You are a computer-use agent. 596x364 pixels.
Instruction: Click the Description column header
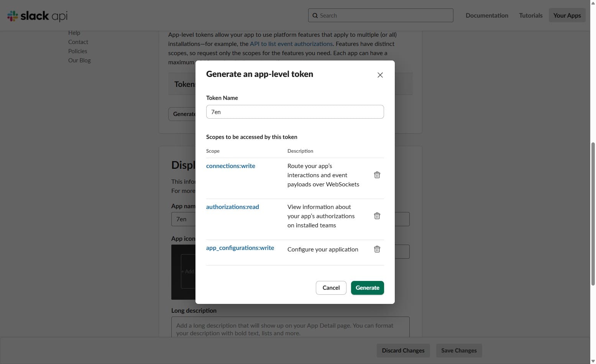pyautogui.click(x=300, y=151)
